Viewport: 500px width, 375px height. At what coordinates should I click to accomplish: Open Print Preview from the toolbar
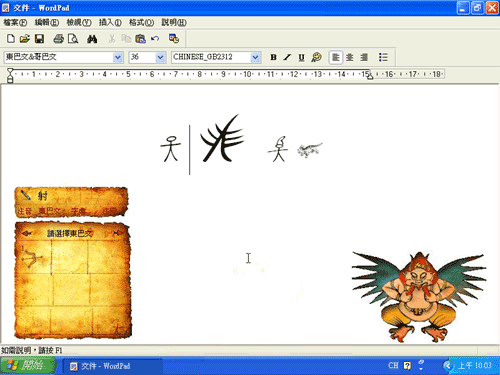(73, 39)
